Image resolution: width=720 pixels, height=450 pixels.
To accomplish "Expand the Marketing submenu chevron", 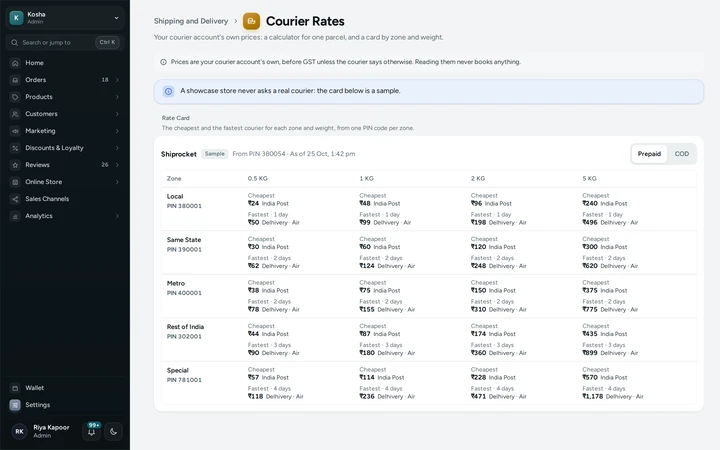I will 117,131.
